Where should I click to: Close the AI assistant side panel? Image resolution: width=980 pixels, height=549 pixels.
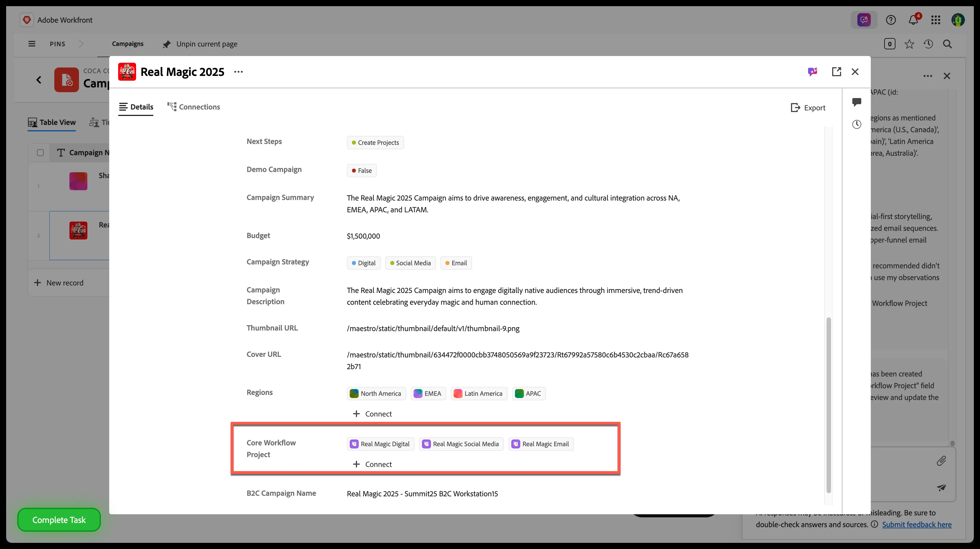pos(947,76)
